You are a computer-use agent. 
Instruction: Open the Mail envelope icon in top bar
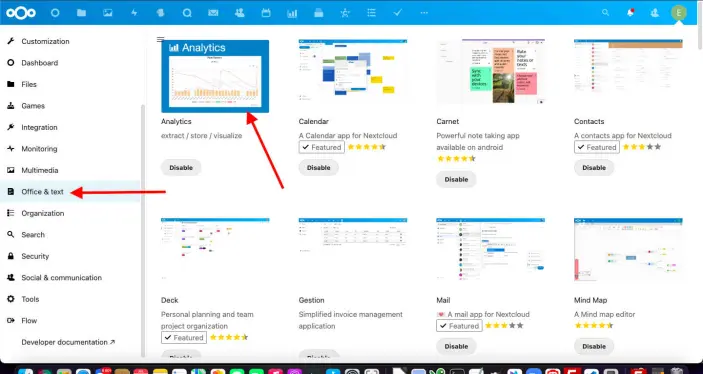click(x=213, y=13)
